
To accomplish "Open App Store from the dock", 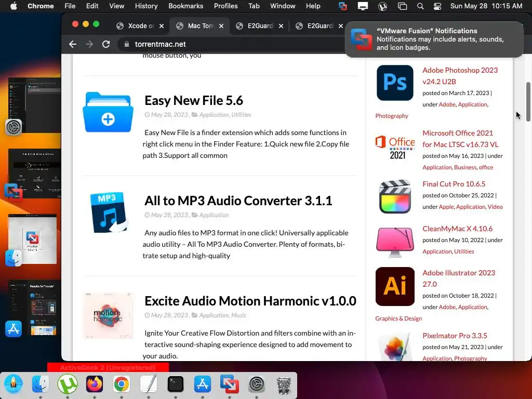I will click(203, 384).
